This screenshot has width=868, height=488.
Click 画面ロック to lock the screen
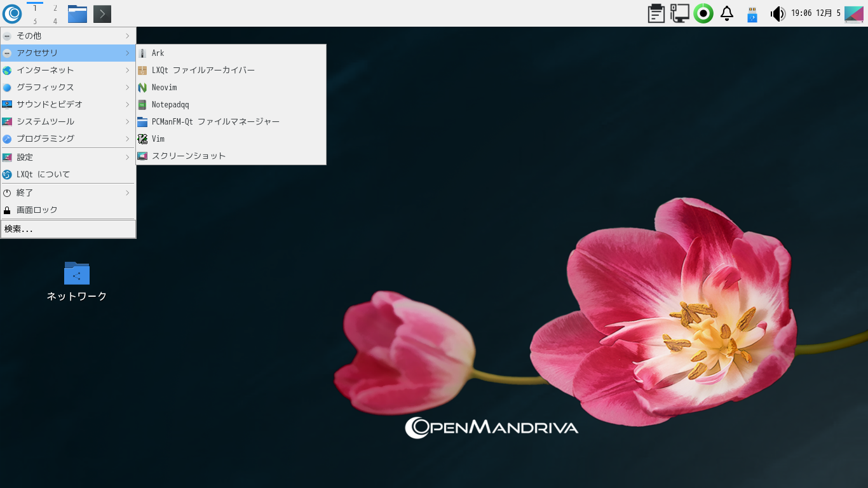(x=68, y=210)
